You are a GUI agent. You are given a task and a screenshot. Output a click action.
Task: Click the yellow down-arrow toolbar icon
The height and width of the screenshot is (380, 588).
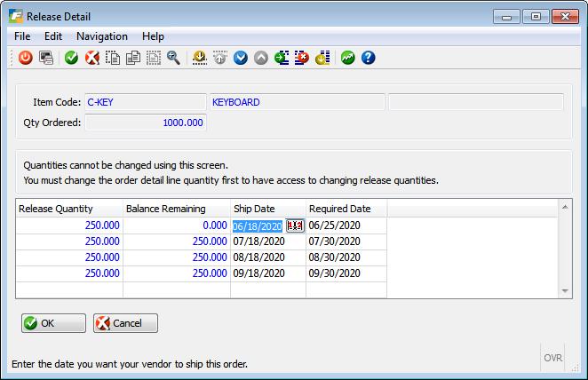[x=200, y=58]
